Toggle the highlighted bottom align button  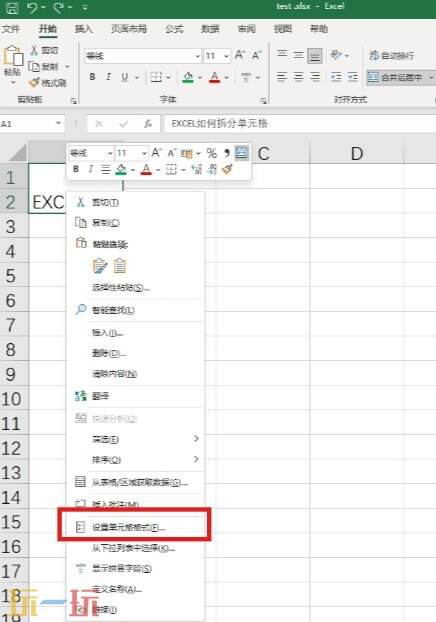click(x=315, y=56)
